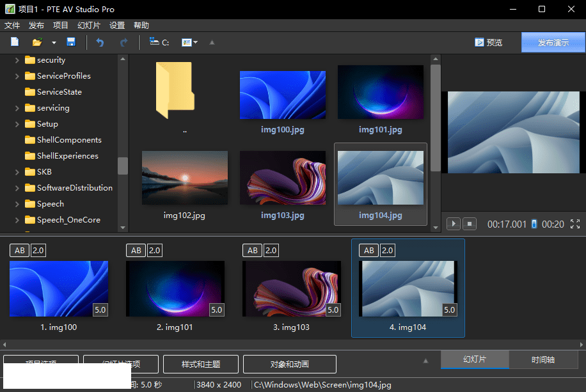This screenshot has height=392, width=586.
Task: Undo the last action with the toolbar arrow
Action: tap(100, 42)
